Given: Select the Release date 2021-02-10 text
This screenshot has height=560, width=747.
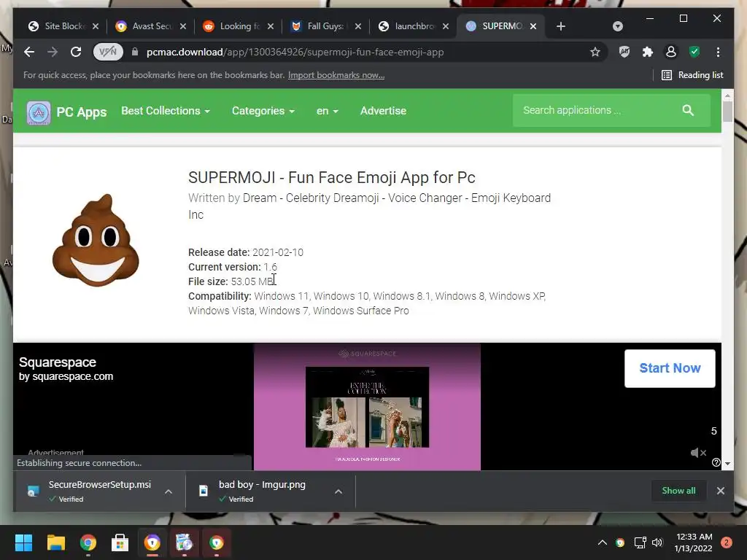Looking at the screenshot, I should (x=246, y=252).
